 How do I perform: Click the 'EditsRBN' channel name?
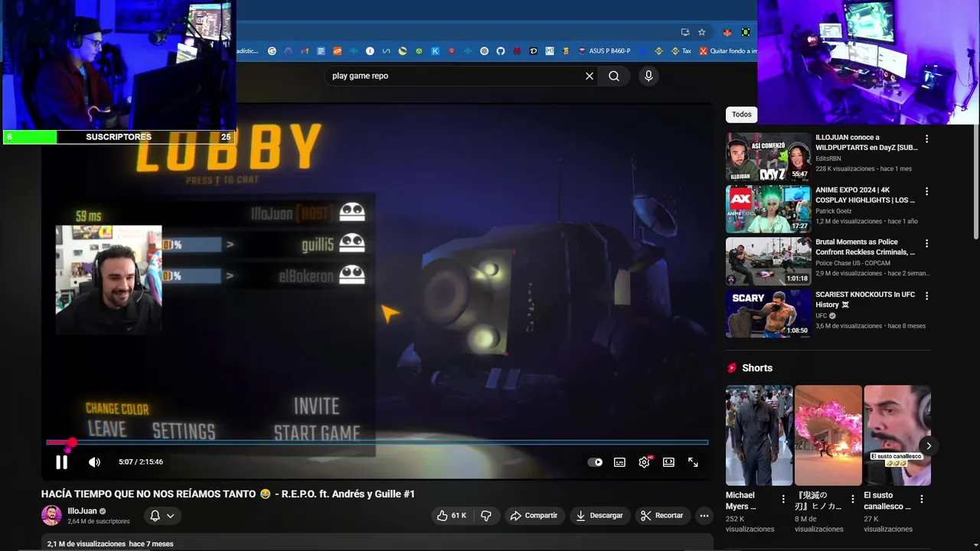coord(828,158)
